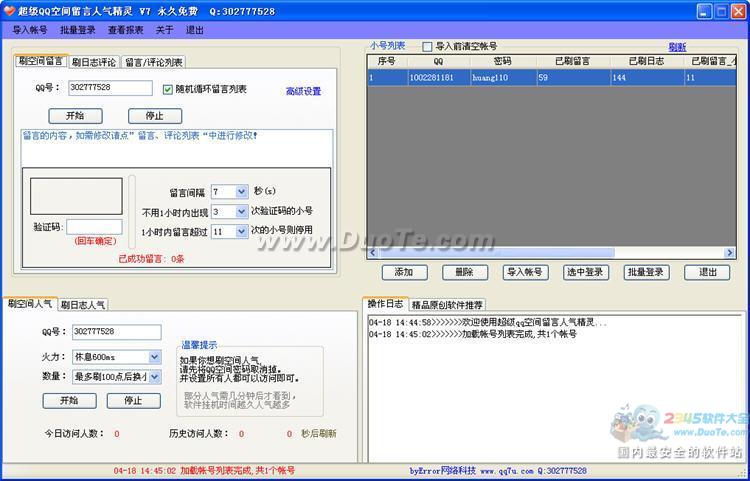The width and height of the screenshot is (750, 481).
Task: Switch to the 刷空间留言 tab
Action: coord(42,61)
